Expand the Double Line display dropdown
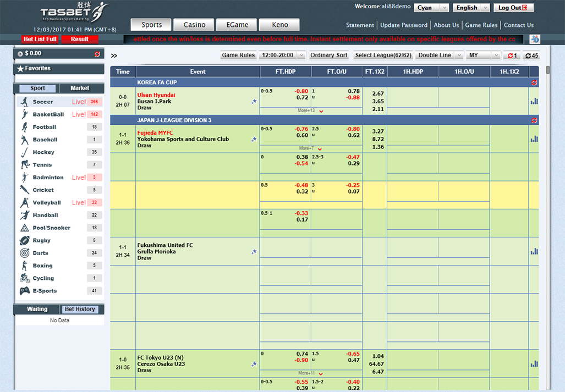 (439, 56)
